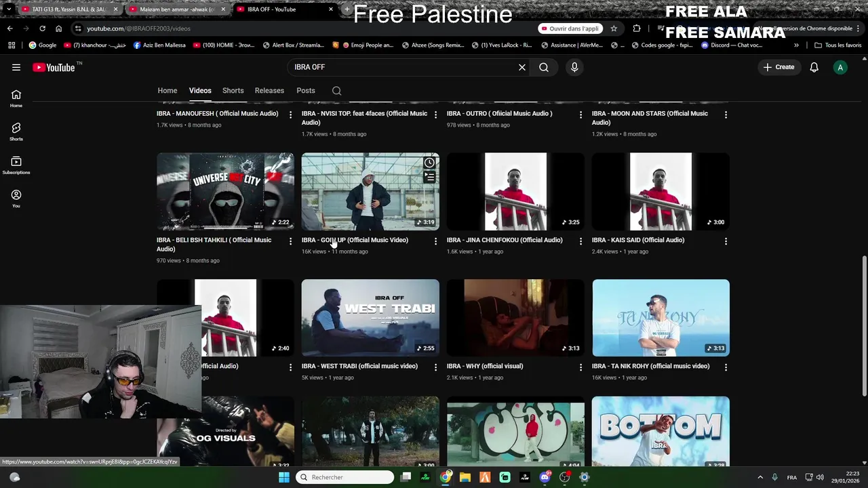Screen dimensions: 868x488
Task: Open options for JINA CHENFOKOU video
Action: click(x=580, y=241)
